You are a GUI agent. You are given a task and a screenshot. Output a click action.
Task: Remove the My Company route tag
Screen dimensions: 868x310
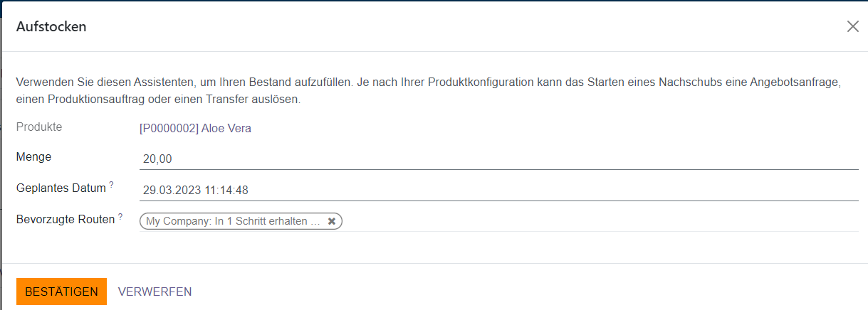[x=332, y=221]
